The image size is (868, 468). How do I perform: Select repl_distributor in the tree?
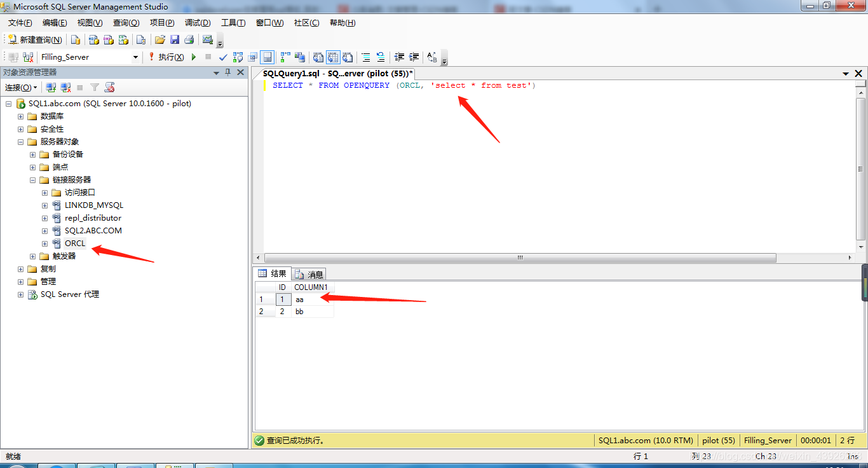(x=93, y=218)
